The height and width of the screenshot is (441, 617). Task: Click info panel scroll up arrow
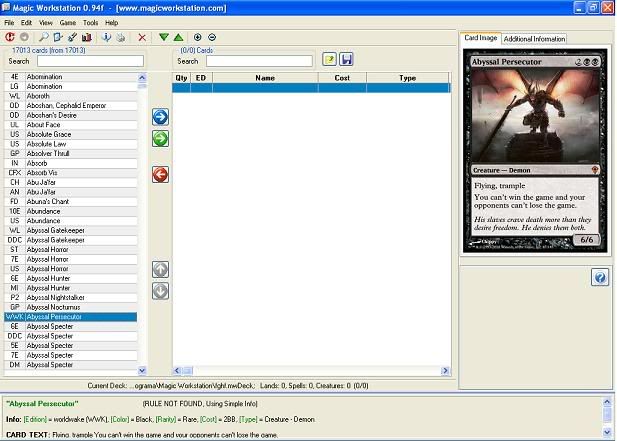click(607, 402)
